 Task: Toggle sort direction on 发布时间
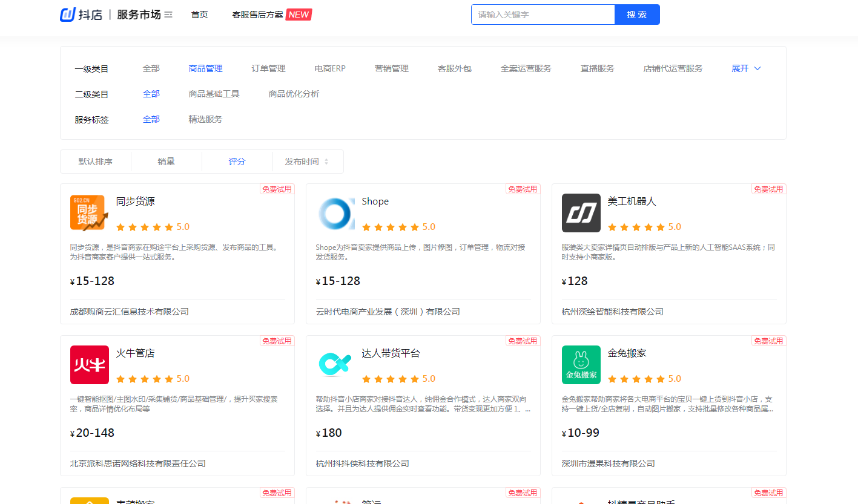point(326,162)
